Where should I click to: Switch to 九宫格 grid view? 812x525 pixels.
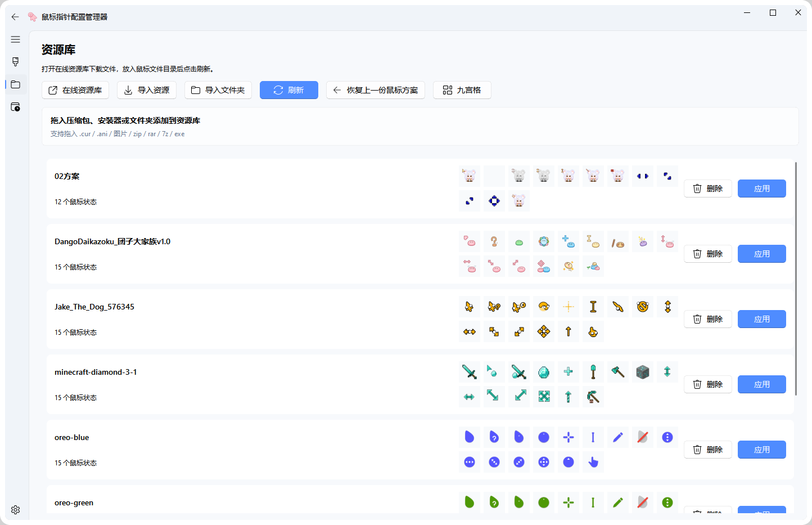[462, 90]
